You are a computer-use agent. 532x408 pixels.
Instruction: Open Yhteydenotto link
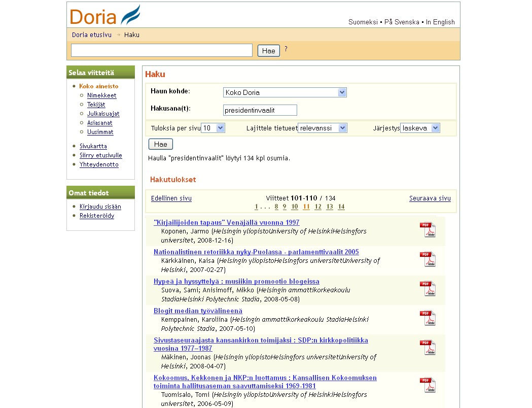99,164
